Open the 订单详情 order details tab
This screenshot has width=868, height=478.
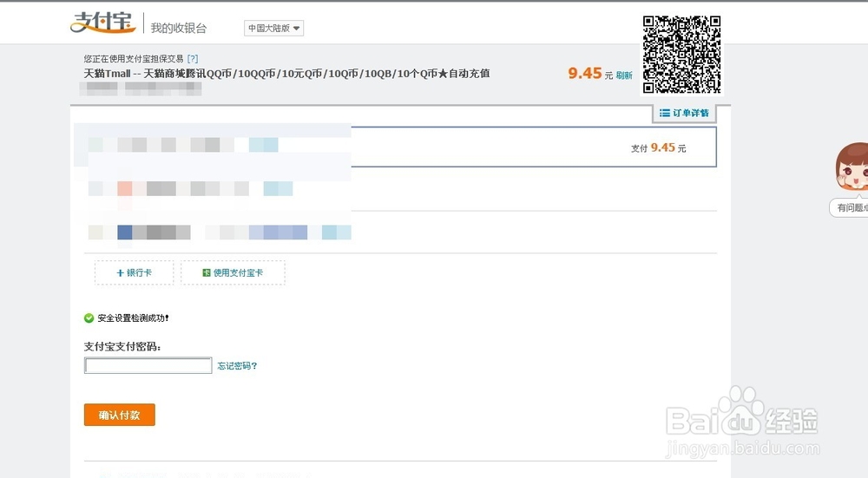(x=684, y=113)
